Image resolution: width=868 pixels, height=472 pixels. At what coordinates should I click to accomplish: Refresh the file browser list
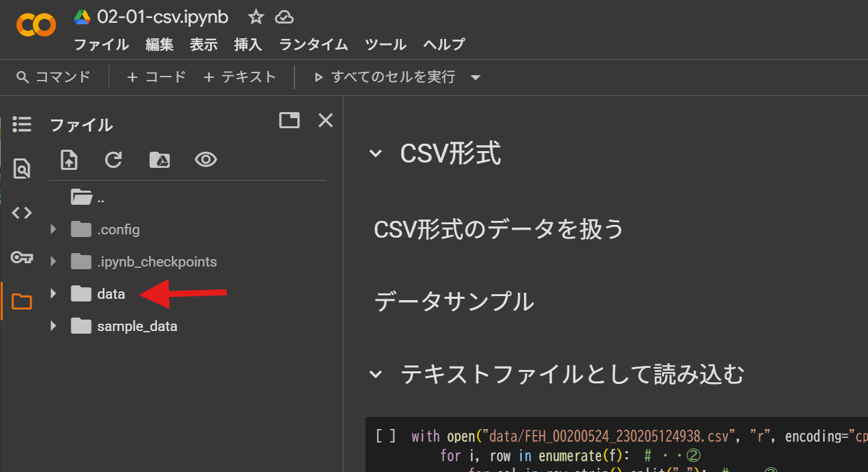(113, 160)
